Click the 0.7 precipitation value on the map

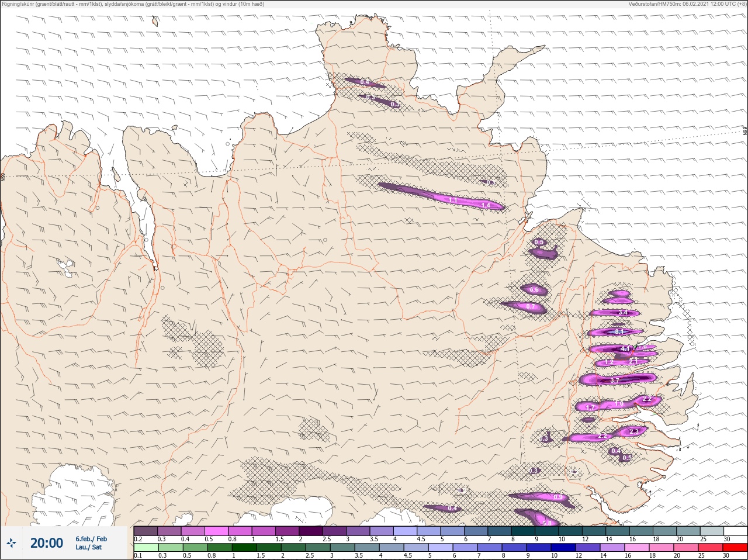(531, 306)
